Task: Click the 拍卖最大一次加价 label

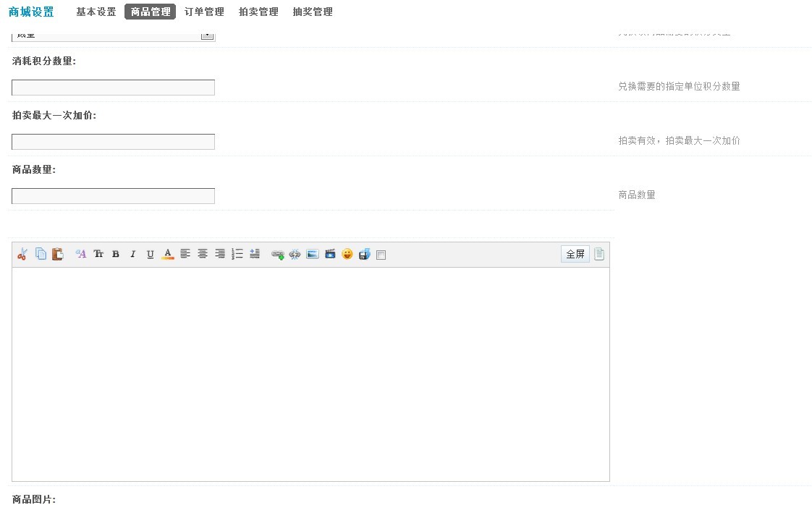Action: point(54,116)
